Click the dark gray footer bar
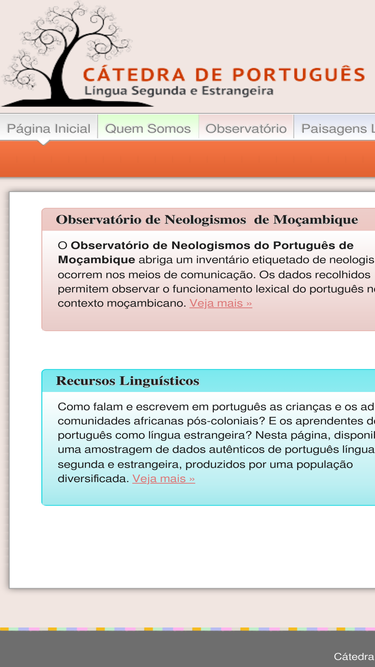375x667 pixels. coord(188,649)
